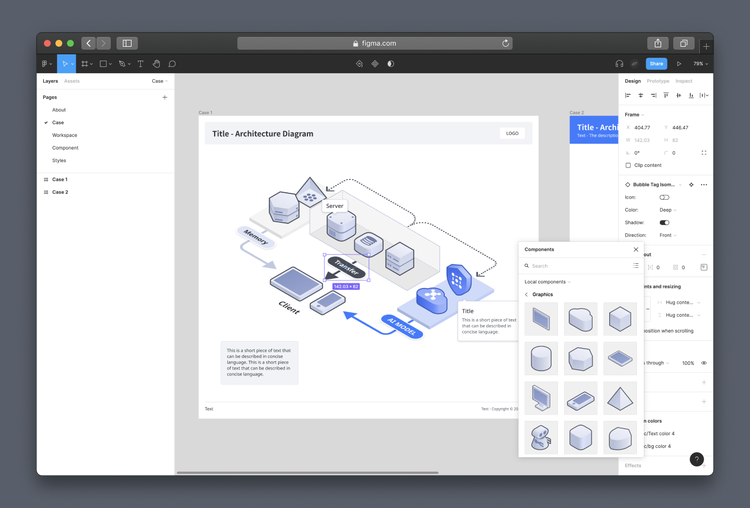Open the Frame dropdown in Design panel
This screenshot has height=508, width=750.
coord(634,115)
